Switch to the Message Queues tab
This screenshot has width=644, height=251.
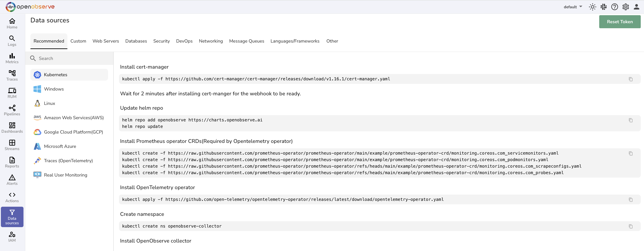click(x=247, y=41)
